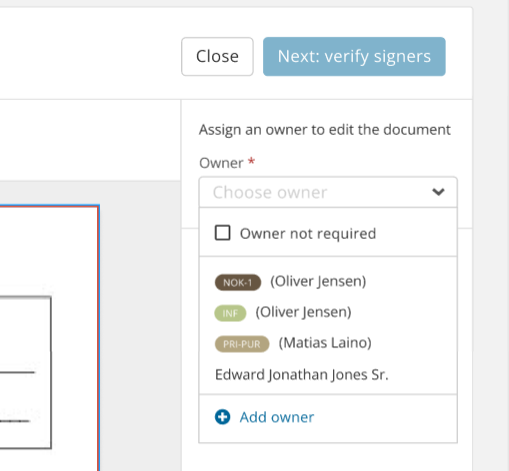Collapse the owner list via chevron arrow

(438, 192)
